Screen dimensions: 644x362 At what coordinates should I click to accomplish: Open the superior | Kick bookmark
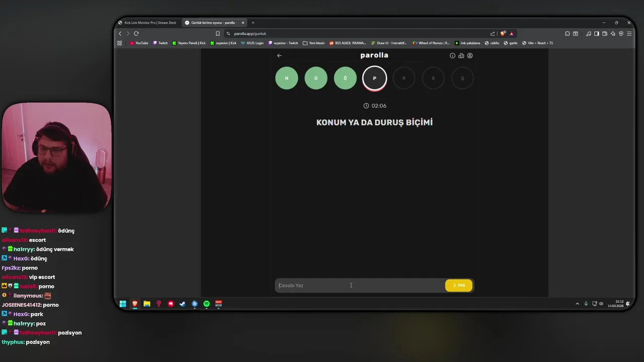pyautogui.click(x=223, y=43)
